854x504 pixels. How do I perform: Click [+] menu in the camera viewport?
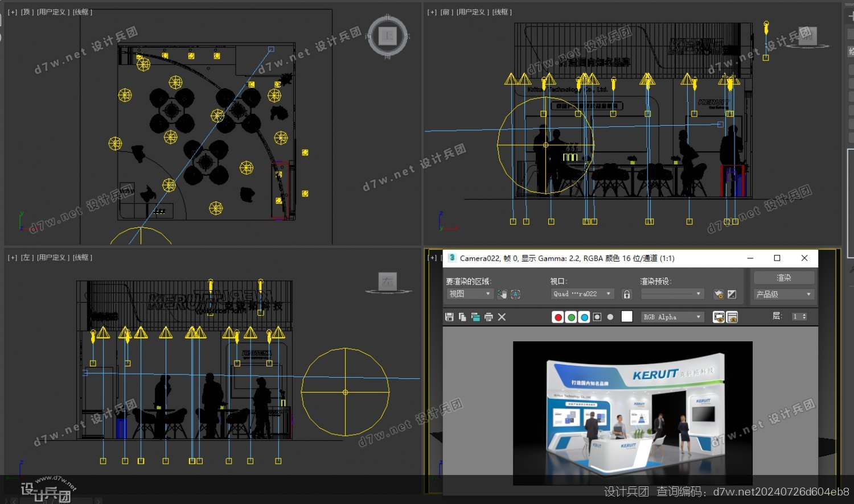tap(432, 258)
